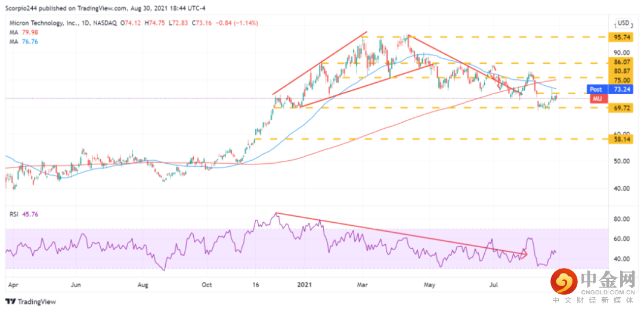Viewport: 644px width, 311px height.
Task: Click the 50.00 price axis value
Action: [x=621, y=161]
